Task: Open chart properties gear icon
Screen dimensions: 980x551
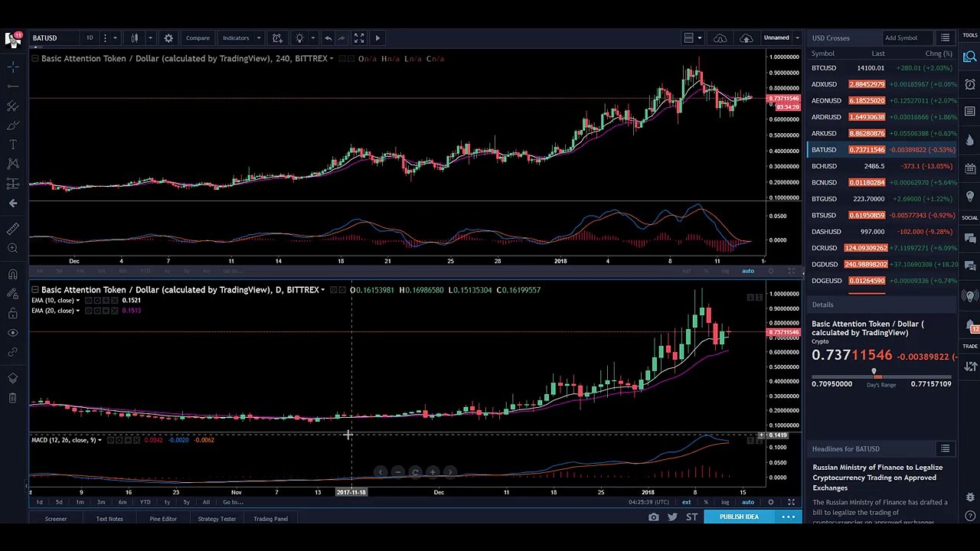Action: coord(168,37)
